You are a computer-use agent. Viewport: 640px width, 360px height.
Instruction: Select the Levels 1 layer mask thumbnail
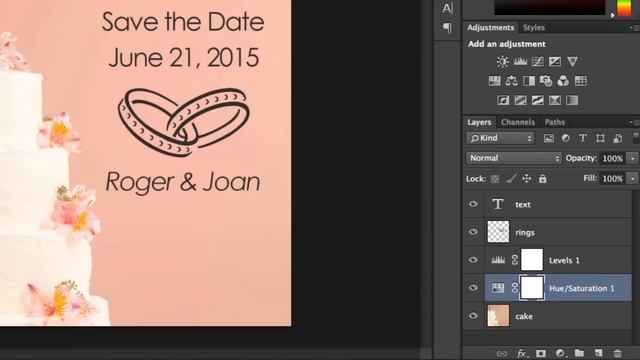pyautogui.click(x=532, y=260)
